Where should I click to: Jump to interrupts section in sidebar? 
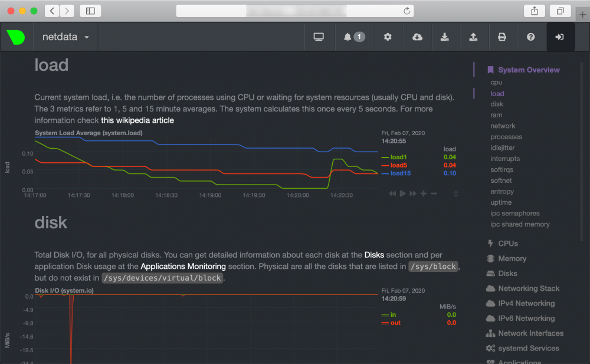505,159
